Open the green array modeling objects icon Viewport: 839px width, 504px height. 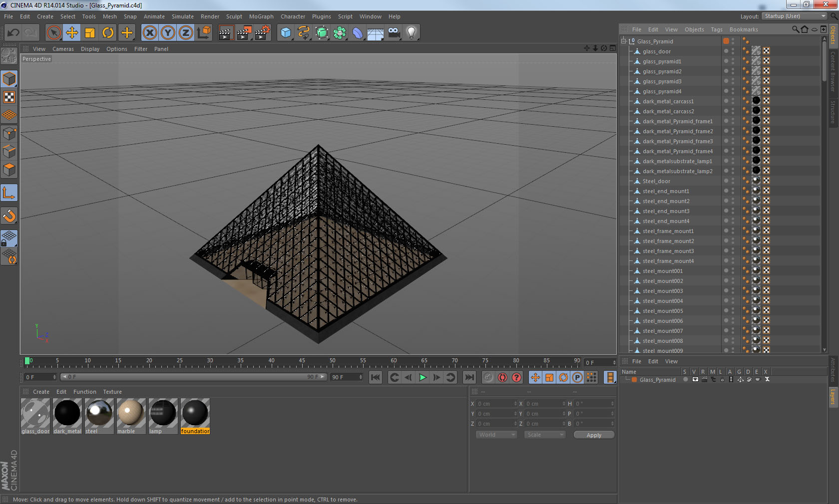(x=340, y=33)
